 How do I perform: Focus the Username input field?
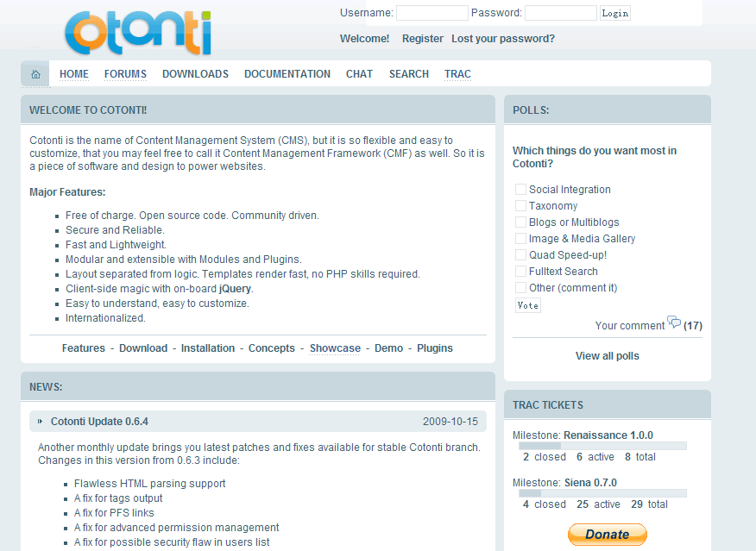click(x=432, y=13)
